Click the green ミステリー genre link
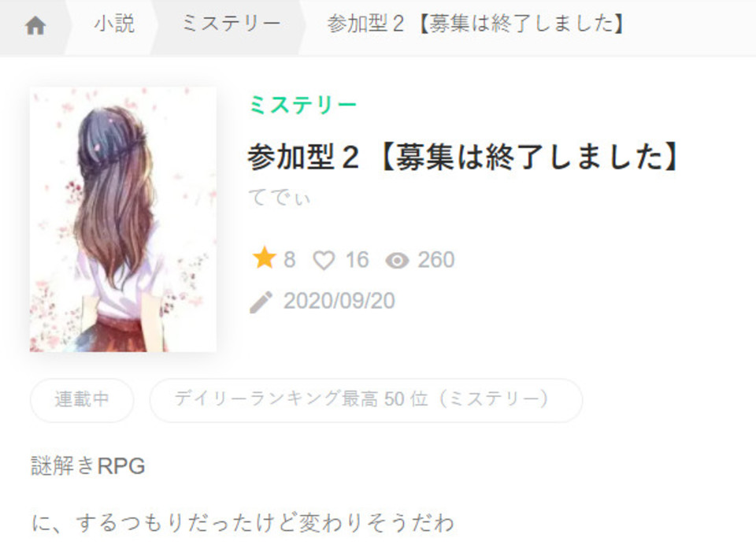This screenshot has width=756, height=556. coord(302,105)
